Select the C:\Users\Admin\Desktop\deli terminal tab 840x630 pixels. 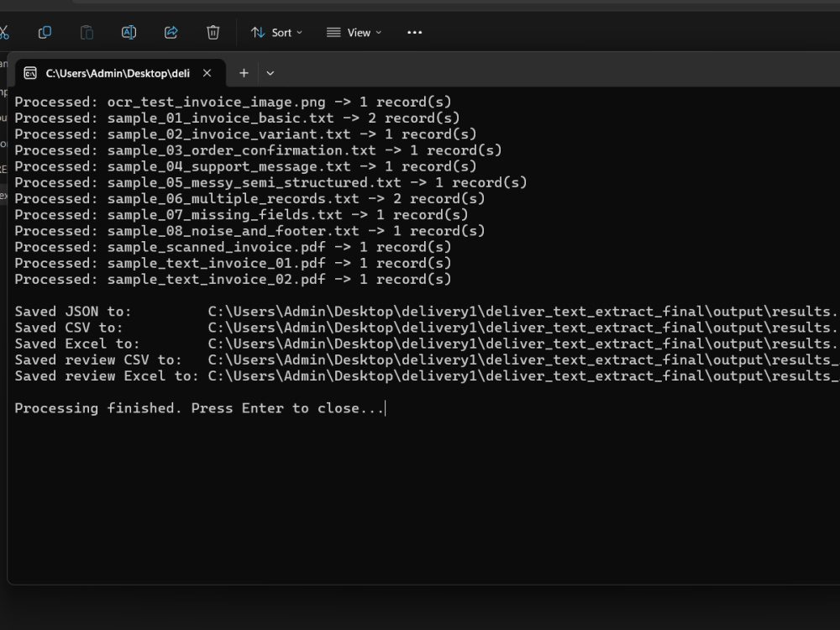point(120,73)
